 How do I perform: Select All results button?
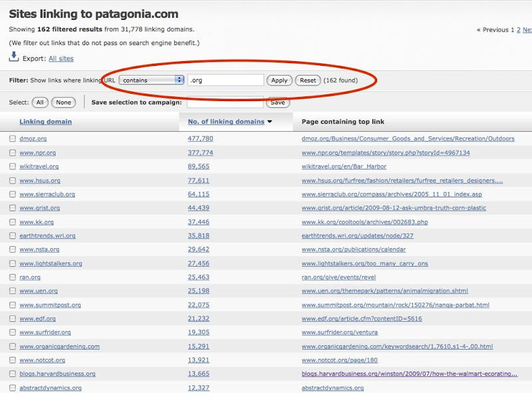[40, 102]
